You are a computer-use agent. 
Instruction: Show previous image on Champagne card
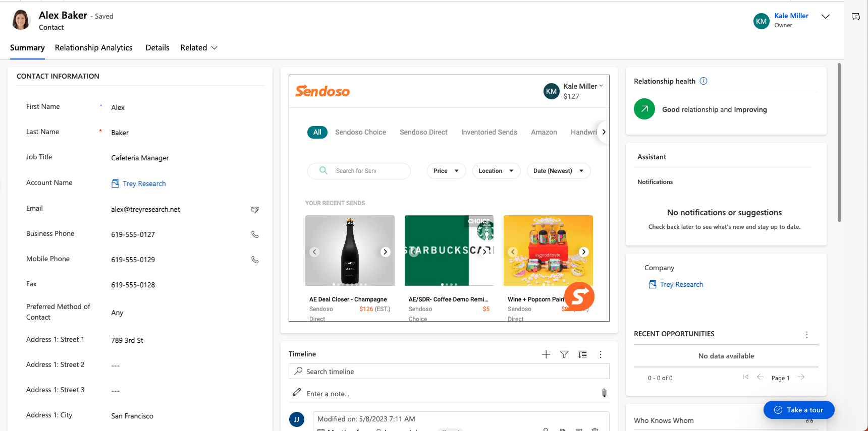(314, 252)
